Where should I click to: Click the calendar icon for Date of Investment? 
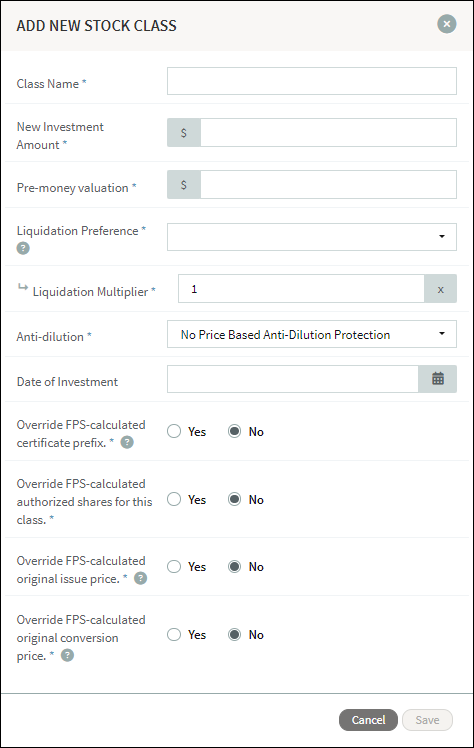point(438,379)
